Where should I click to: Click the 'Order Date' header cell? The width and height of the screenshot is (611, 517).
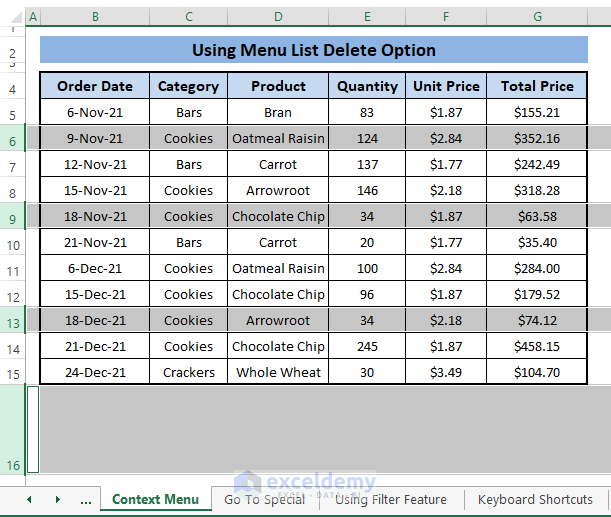coord(95,86)
